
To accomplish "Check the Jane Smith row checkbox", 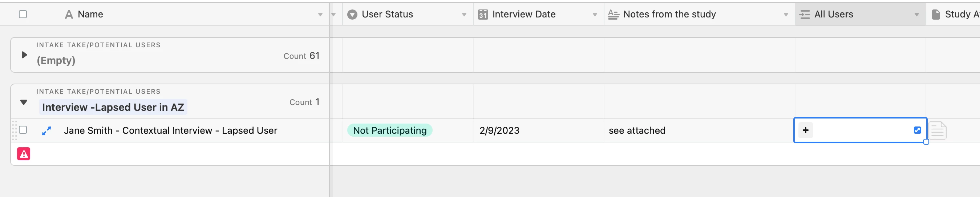I will (23, 130).
